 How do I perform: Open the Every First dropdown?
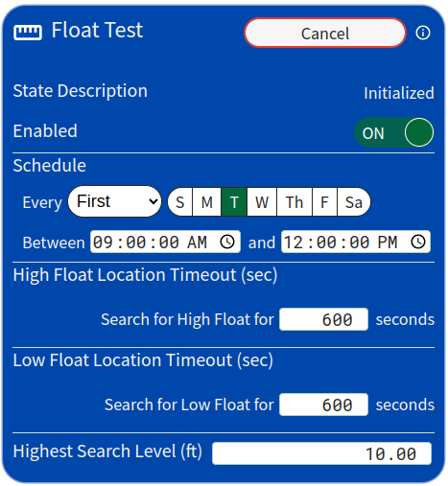coord(114,201)
